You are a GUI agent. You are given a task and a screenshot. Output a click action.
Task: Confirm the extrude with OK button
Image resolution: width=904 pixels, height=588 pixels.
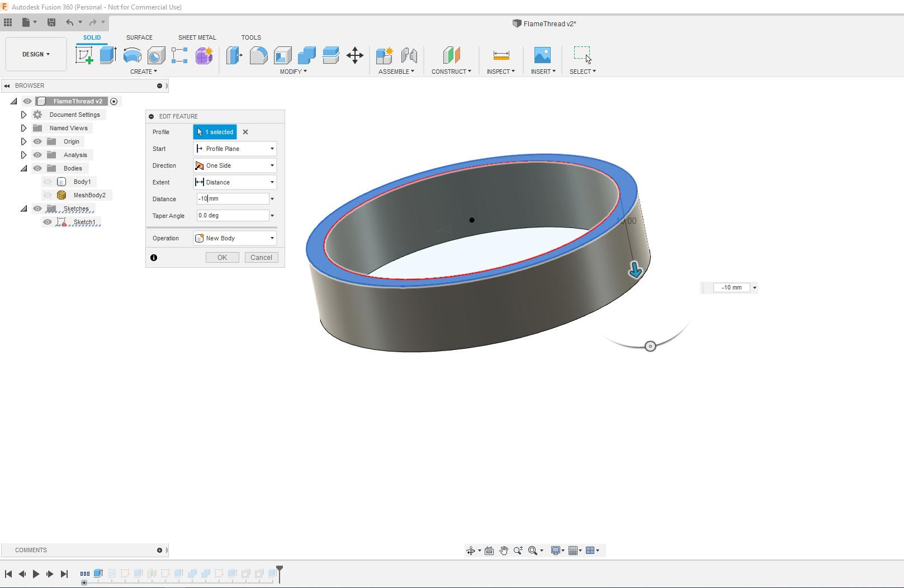point(222,258)
